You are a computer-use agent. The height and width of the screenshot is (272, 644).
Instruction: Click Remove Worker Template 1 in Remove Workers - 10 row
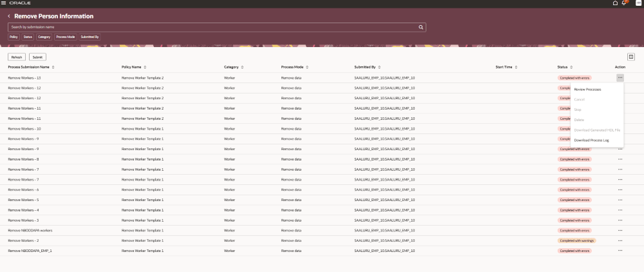(x=142, y=129)
